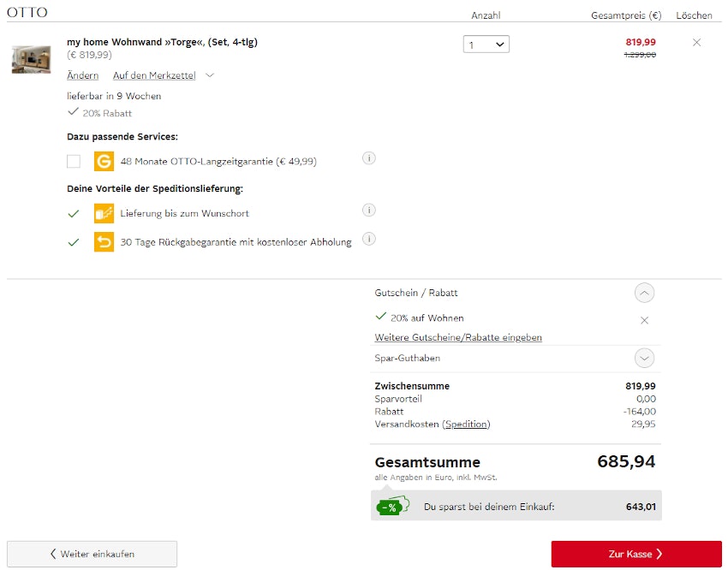Open Weitere Gutscheine/Rabatte eingeben link
728x570 pixels.
point(458,338)
